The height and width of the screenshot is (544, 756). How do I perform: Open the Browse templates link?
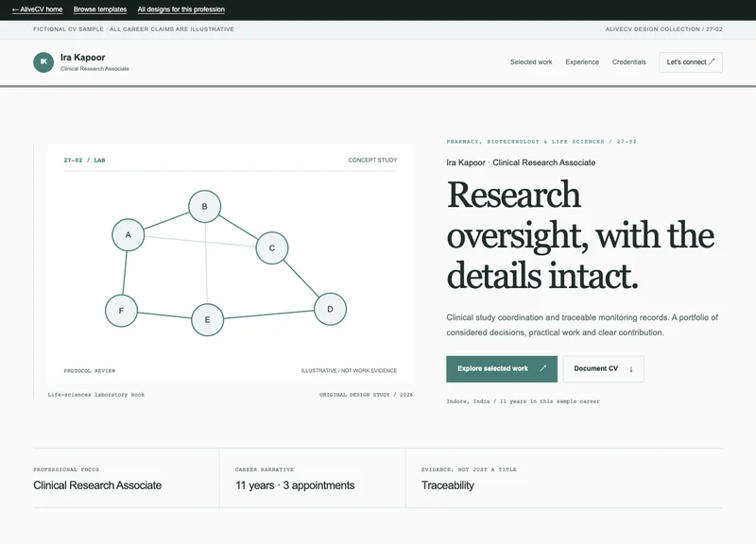(x=100, y=9)
